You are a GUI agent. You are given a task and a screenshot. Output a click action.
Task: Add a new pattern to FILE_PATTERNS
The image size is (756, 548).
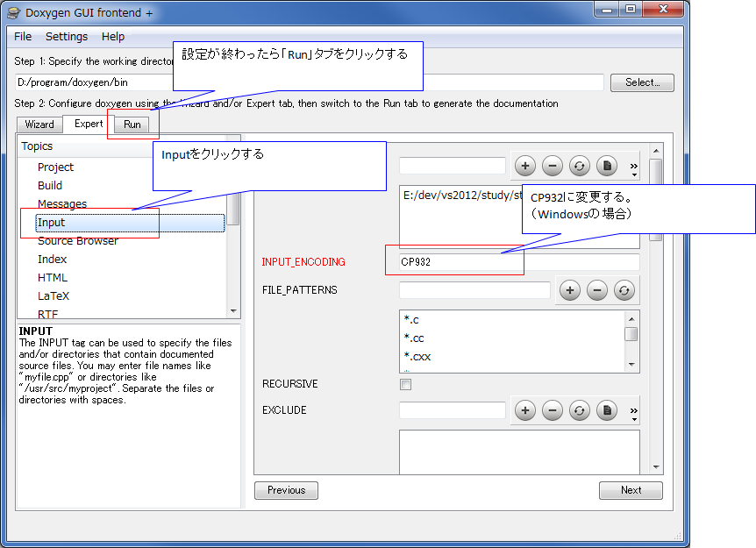(570, 290)
